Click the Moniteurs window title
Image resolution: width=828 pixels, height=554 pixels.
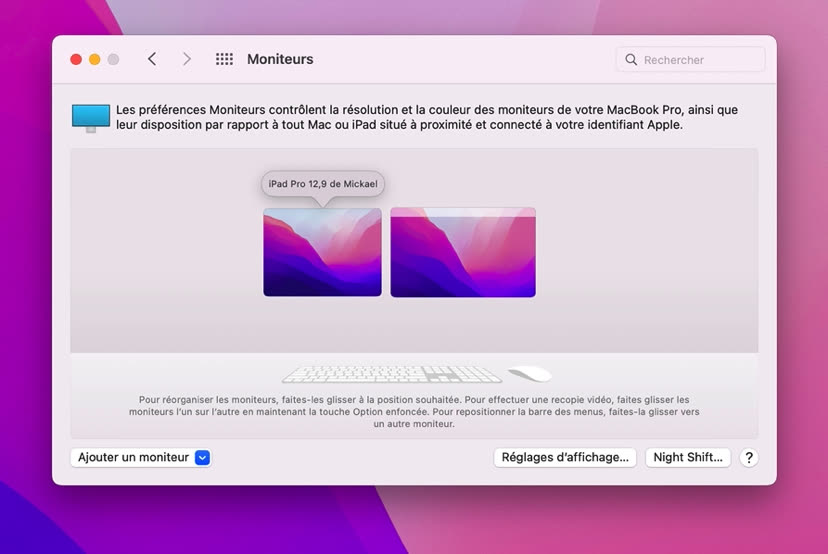(280, 59)
